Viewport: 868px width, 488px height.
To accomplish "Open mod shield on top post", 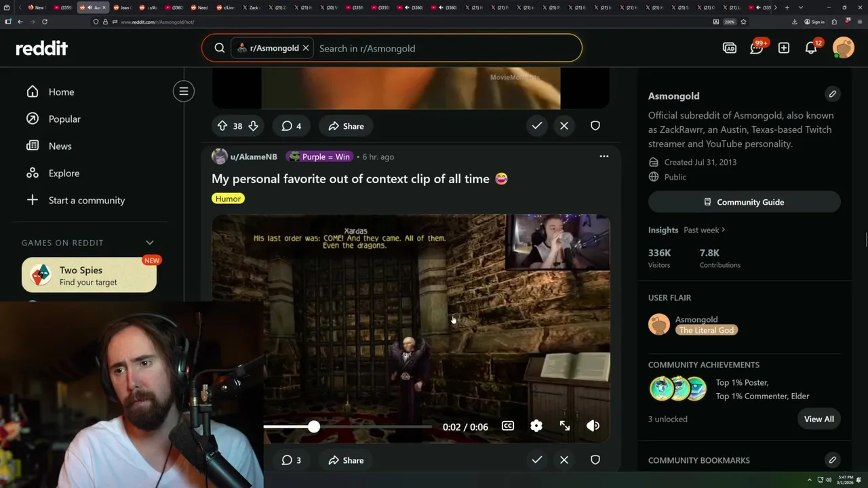I will click(595, 126).
